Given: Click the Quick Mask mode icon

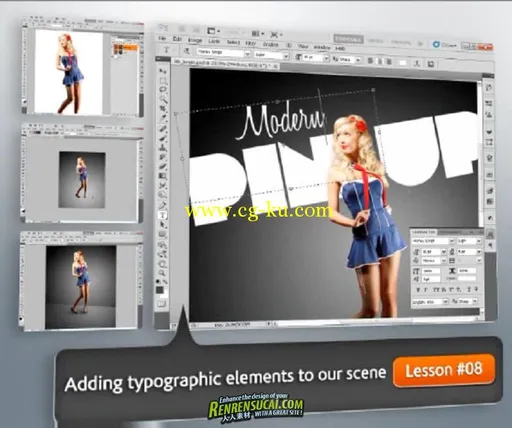Looking at the screenshot, I should click(x=162, y=304).
